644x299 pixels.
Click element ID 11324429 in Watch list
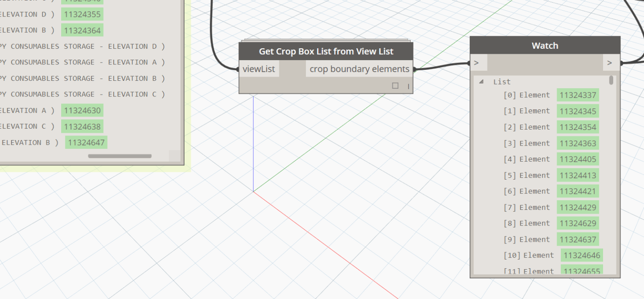[578, 207]
